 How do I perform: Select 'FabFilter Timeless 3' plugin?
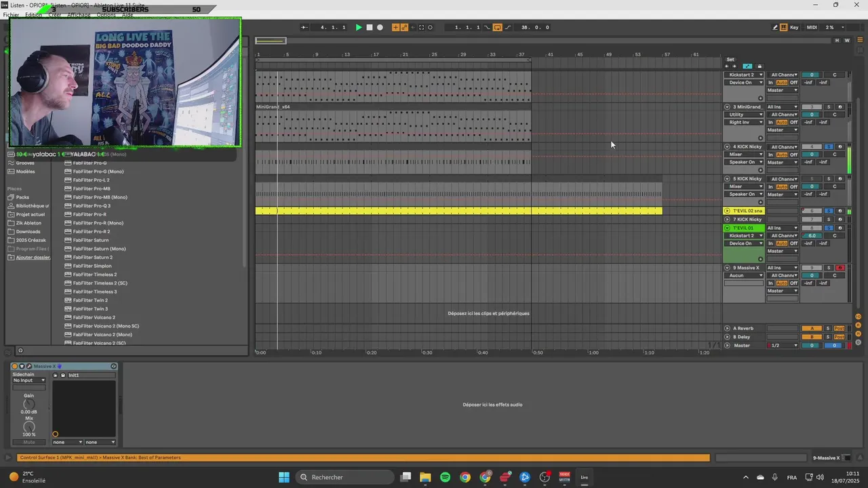pos(95,291)
